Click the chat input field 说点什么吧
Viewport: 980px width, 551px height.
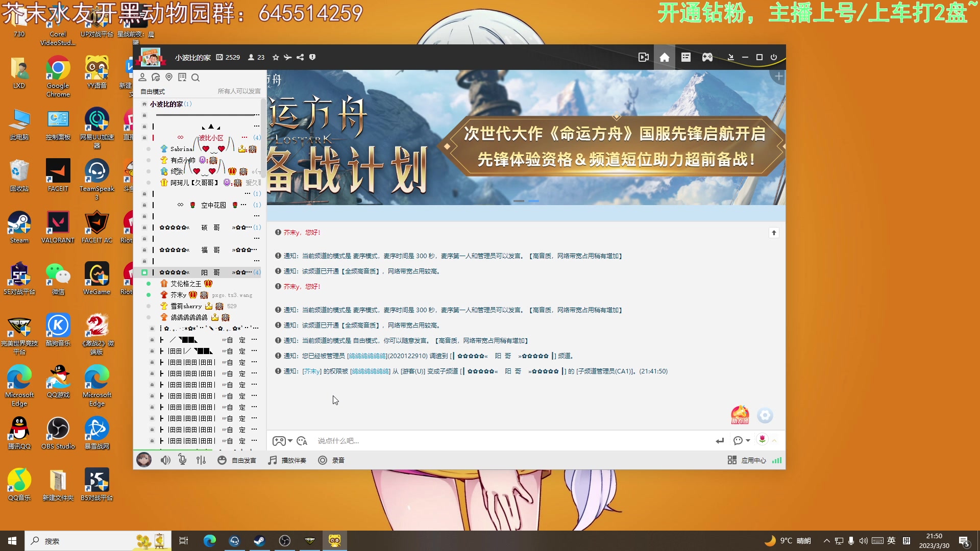click(x=510, y=441)
